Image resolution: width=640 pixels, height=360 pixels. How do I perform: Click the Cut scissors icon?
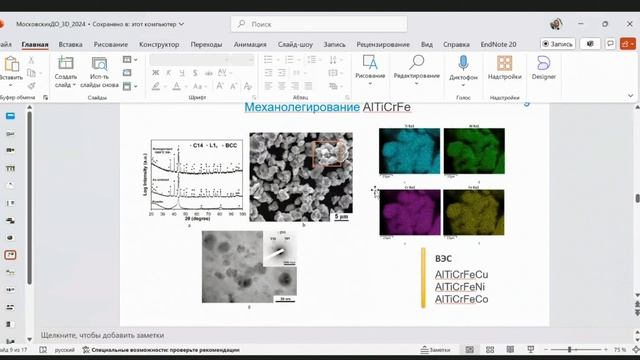point(31,60)
